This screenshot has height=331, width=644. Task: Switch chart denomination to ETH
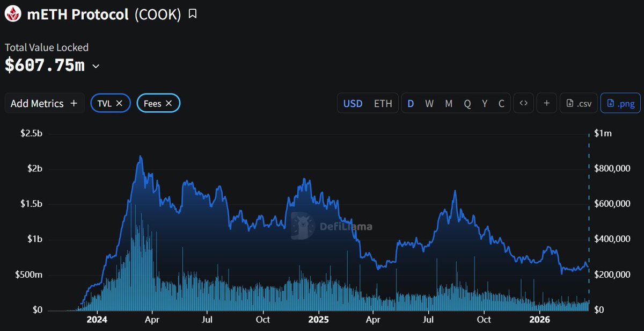click(x=383, y=103)
